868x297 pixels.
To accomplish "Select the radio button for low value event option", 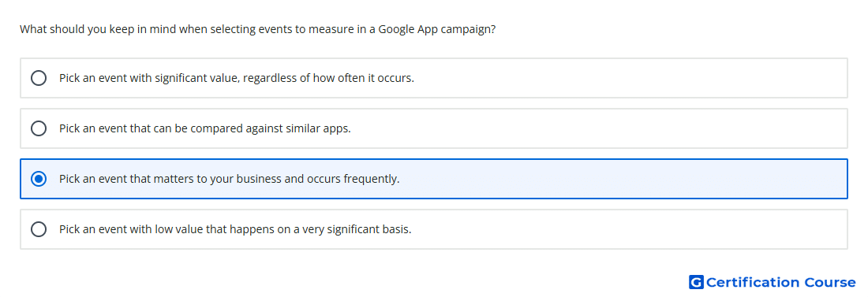I will [39, 229].
